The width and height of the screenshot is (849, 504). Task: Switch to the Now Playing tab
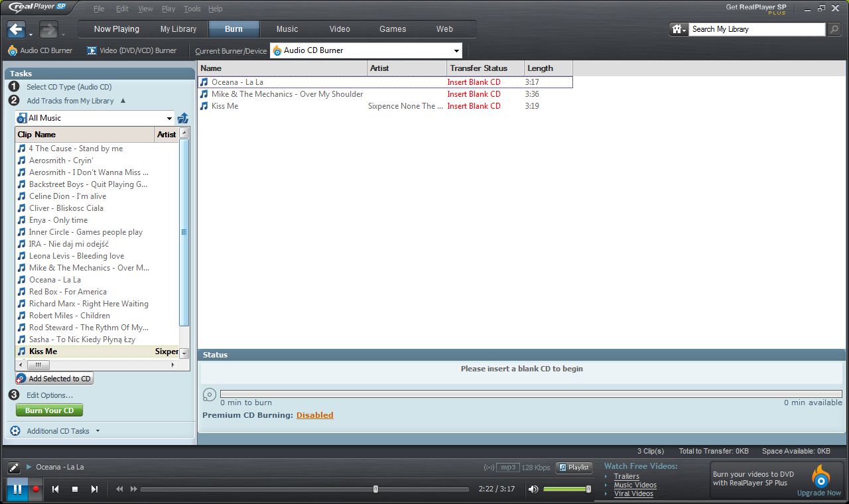tap(117, 29)
